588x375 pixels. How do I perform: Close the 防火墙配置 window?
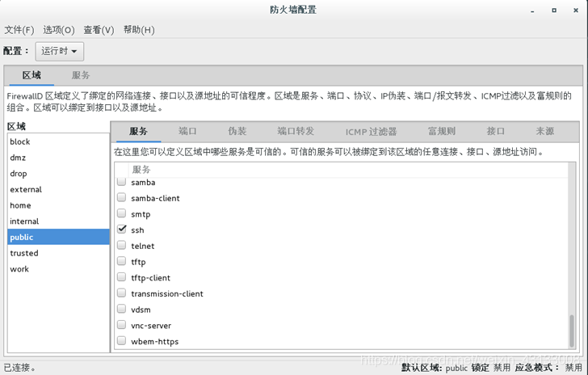[576, 11]
